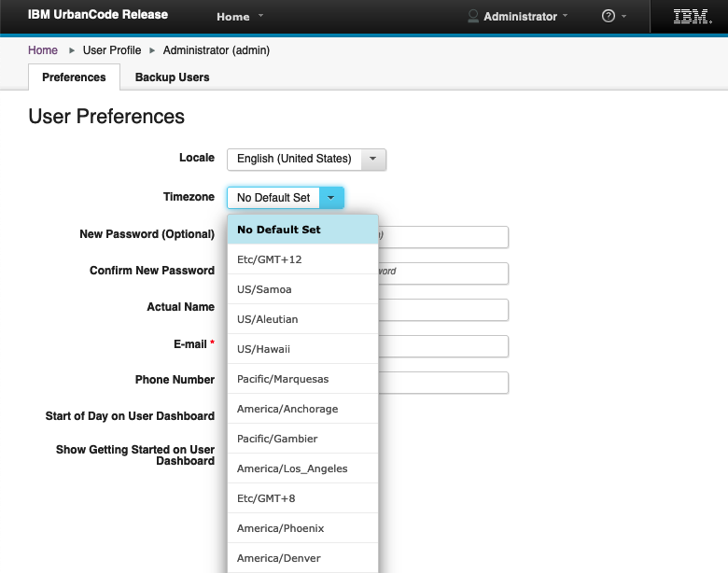Focus the Phone Number input field

pyautogui.click(x=443, y=383)
